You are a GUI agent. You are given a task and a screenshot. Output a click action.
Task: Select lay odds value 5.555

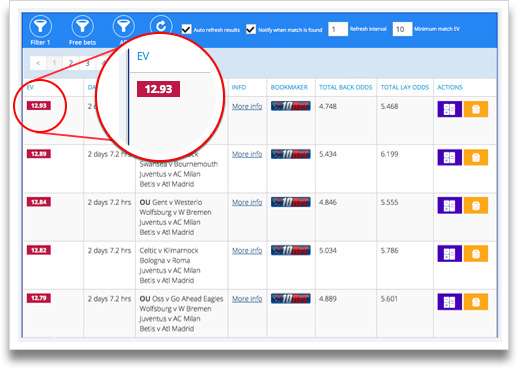pos(389,202)
